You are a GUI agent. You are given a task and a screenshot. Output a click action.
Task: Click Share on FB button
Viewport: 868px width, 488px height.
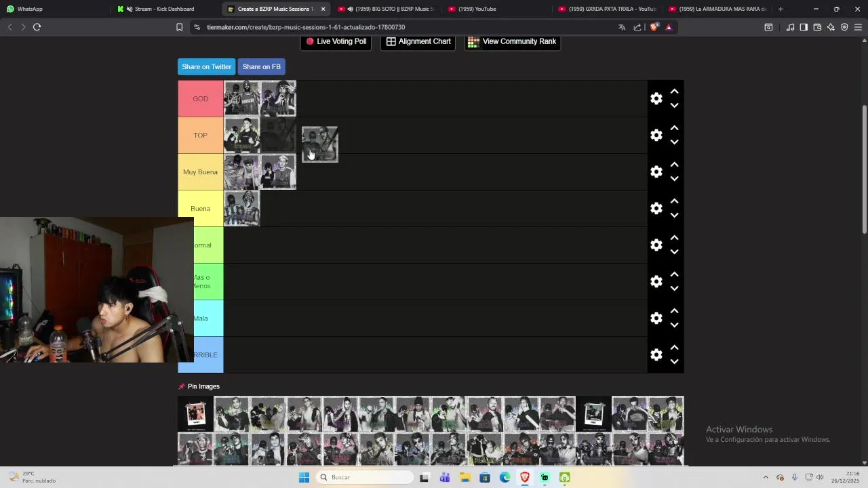(261, 66)
